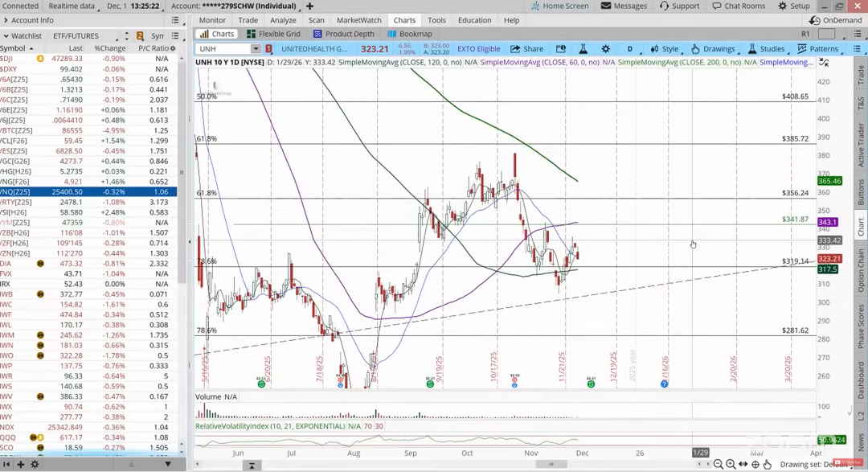Click the red symbol link indicator 1

click(268, 49)
